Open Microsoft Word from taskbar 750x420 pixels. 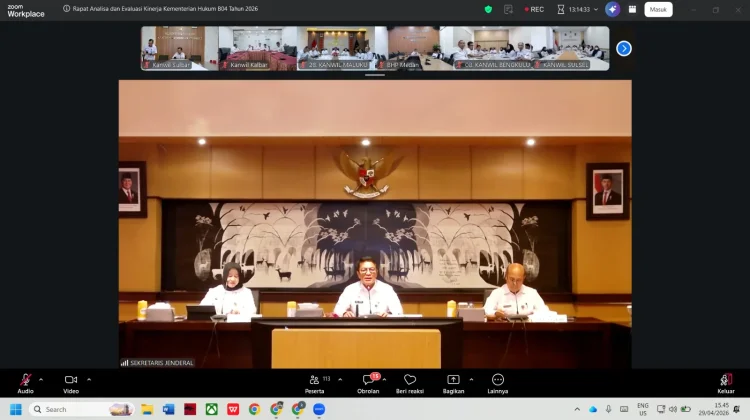(168, 409)
